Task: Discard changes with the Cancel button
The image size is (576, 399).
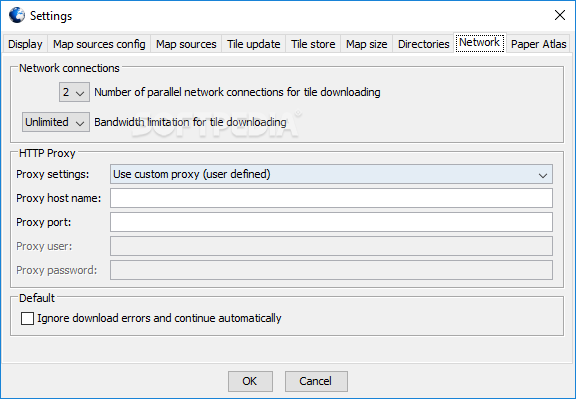Action: pyautogui.click(x=316, y=381)
